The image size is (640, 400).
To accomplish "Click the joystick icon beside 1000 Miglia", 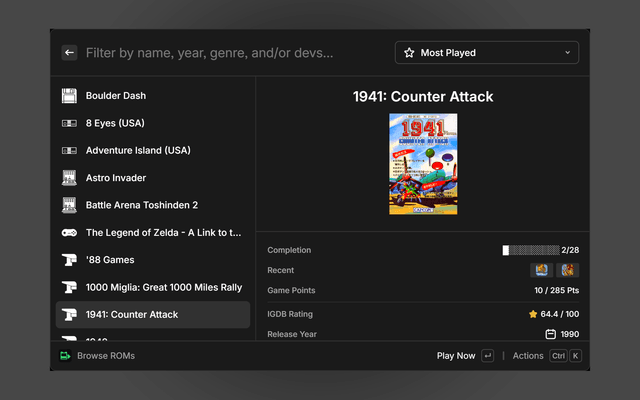I will point(69,287).
